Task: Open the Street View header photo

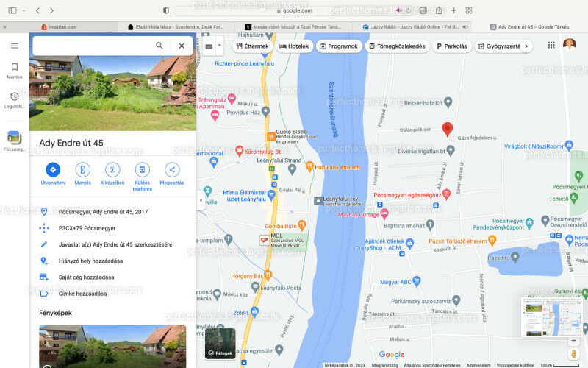Action: [x=112, y=93]
